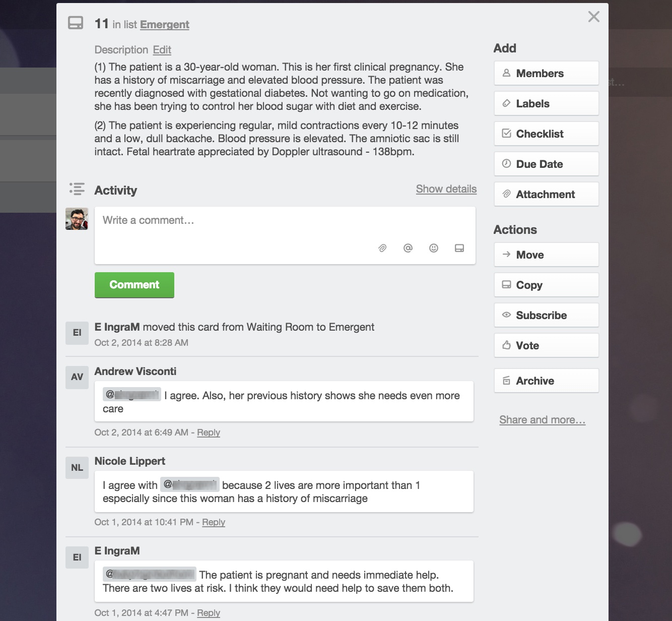Viewport: 672px width, 621px height.
Task: Archive the card
Action: 546,381
